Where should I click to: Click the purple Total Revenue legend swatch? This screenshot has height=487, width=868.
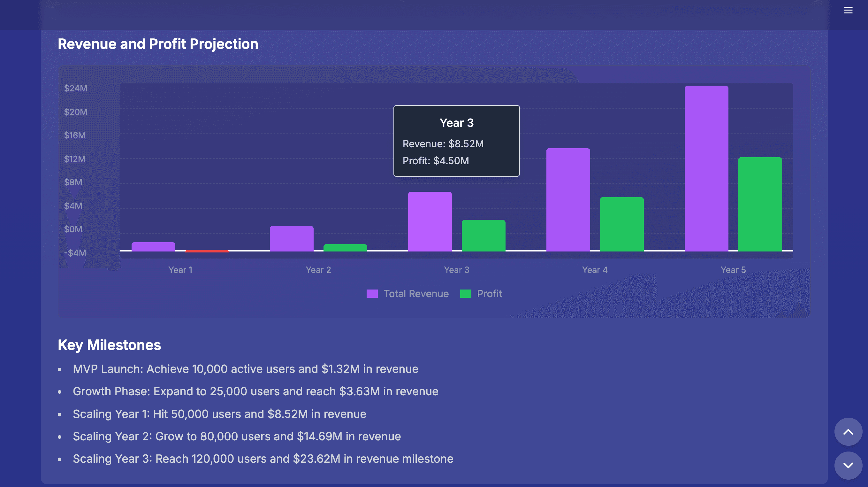point(372,293)
